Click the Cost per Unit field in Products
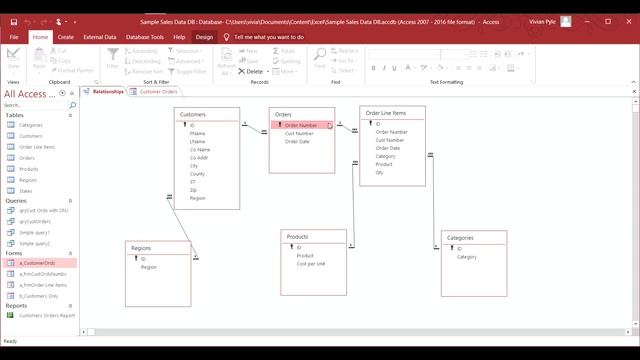Screen dimensions: 640x360 coord(311,264)
